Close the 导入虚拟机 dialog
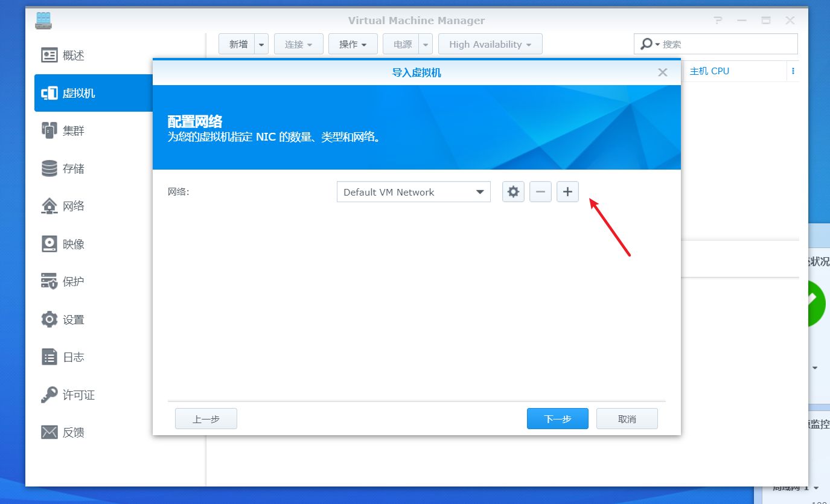The image size is (830, 504). pyautogui.click(x=662, y=72)
